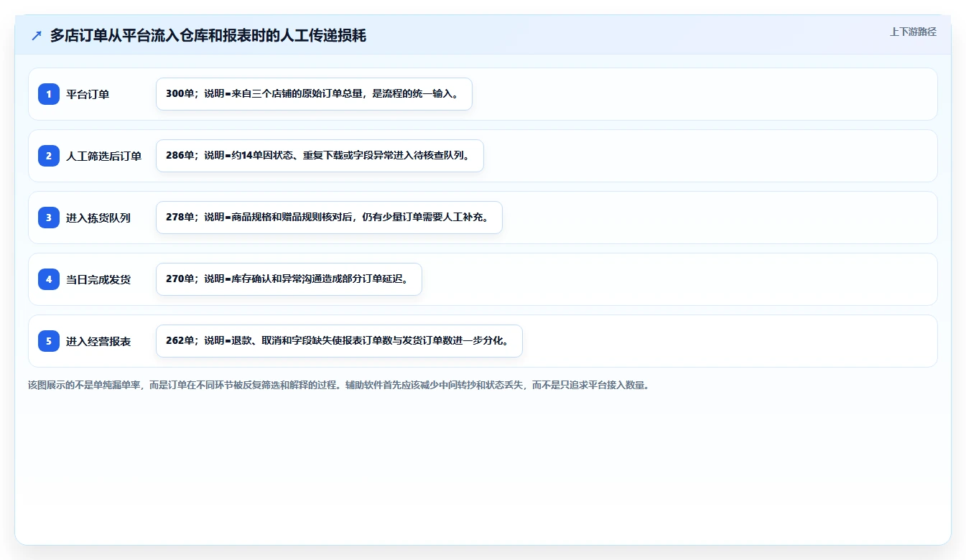Select step badge 4 for 当日完成发货
The width and height of the screenshot is (966, 560).
click(49, 279)
